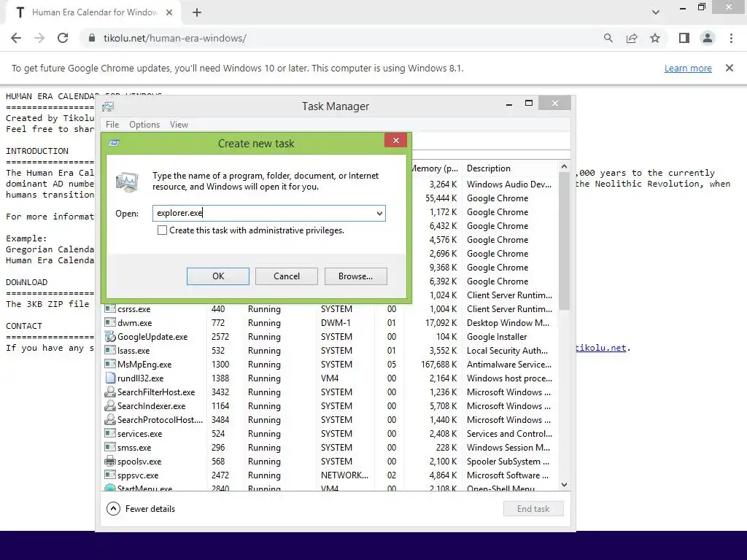Enable administrative privileges checkbox
747x560 pixels.
tap(162, 230)
